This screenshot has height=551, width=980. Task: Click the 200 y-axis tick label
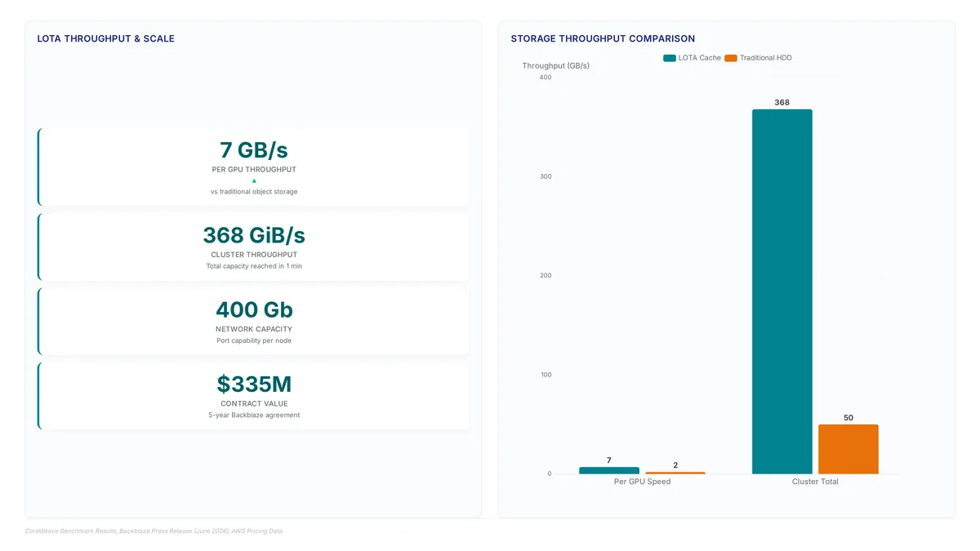click(x=546, y=276)
